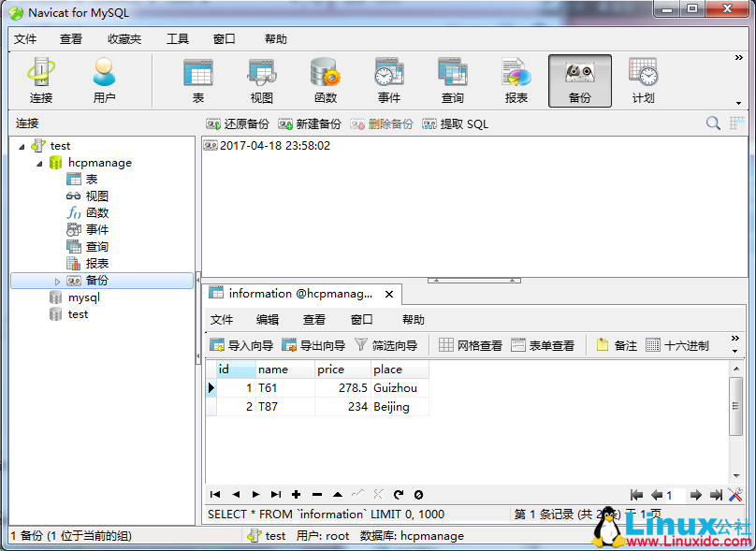Open the 筛选向导 filter wizard

coord(385,345)
